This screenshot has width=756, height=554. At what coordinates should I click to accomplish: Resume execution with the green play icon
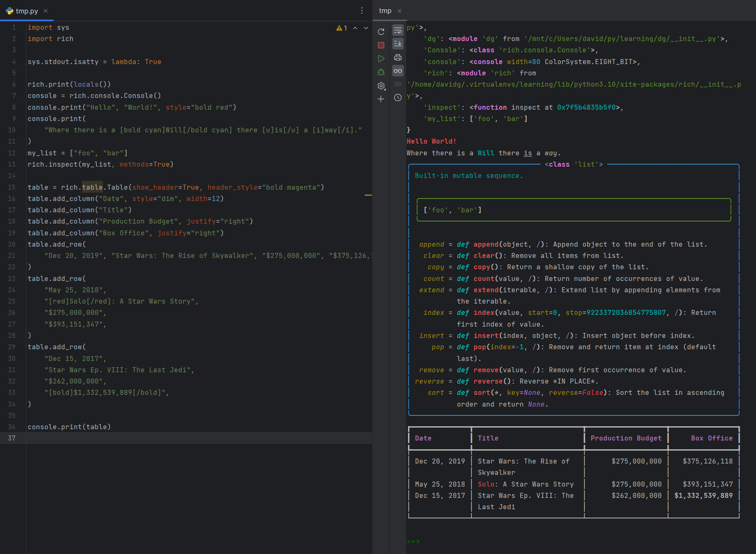381,58
